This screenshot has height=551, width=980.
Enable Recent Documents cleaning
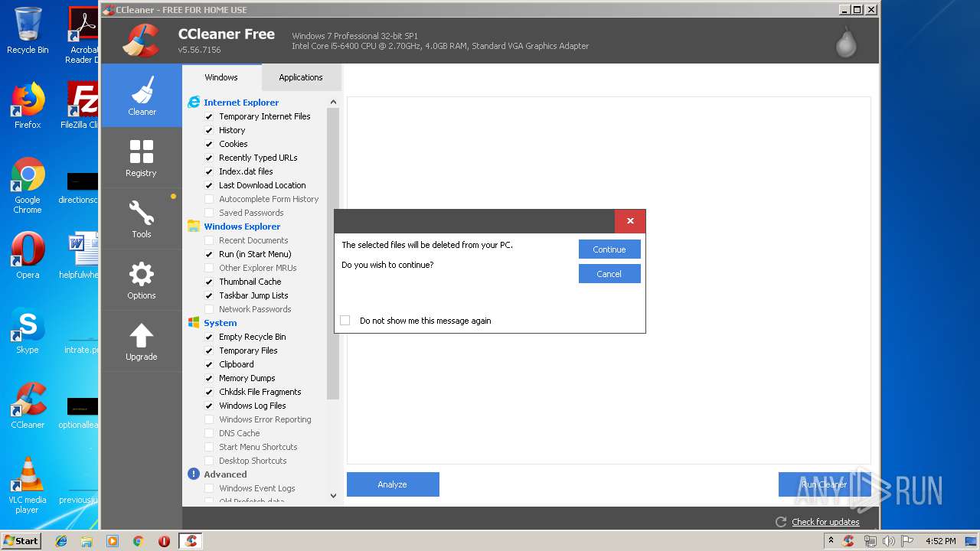(209, 240)
